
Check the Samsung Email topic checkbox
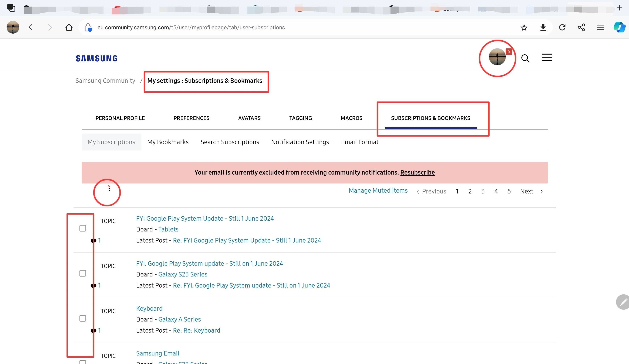click(83, 362)
